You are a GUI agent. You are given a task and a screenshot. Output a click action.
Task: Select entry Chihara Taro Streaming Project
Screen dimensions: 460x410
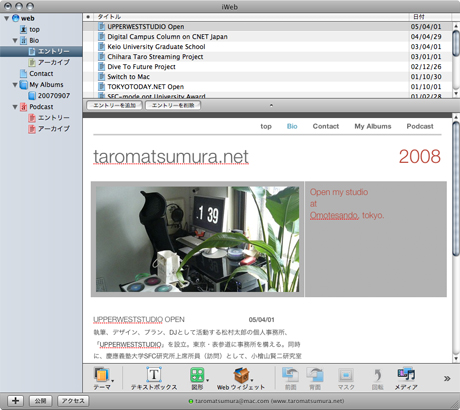[x=267, y=57]
